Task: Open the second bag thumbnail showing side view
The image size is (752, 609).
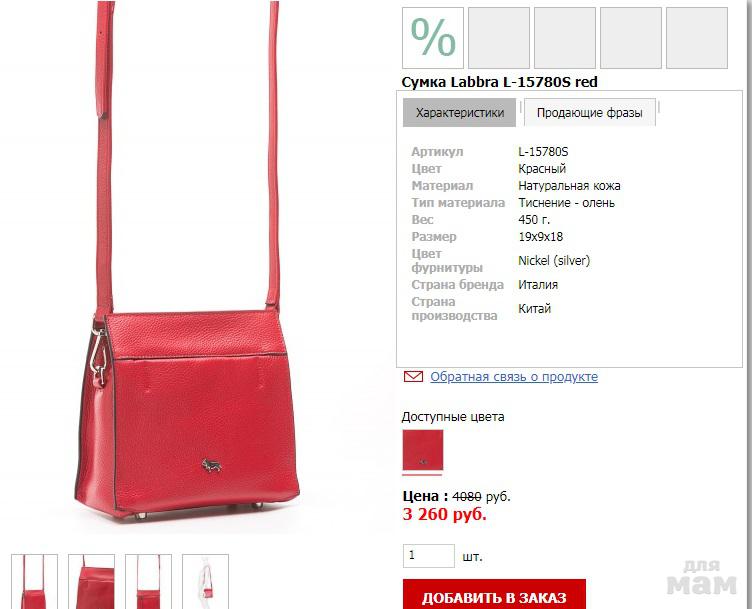Action: click(x=91, y=581)
